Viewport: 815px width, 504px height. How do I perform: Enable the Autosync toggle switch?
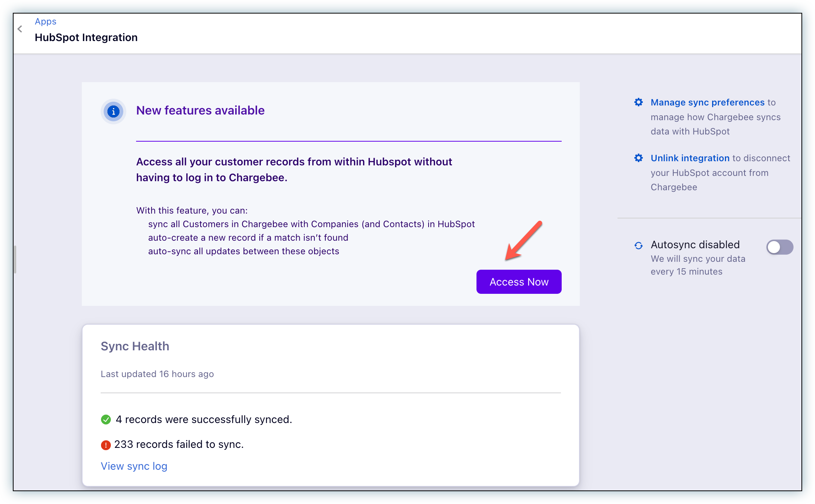click(x=779, y=247)
